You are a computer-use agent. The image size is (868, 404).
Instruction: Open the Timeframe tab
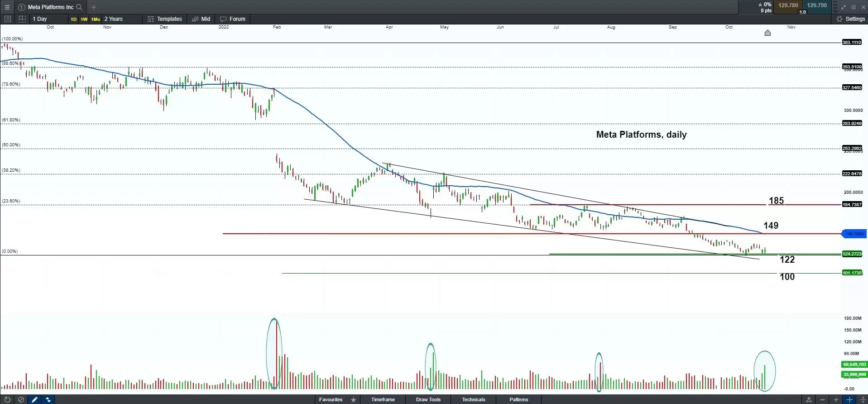pos(383,399)
